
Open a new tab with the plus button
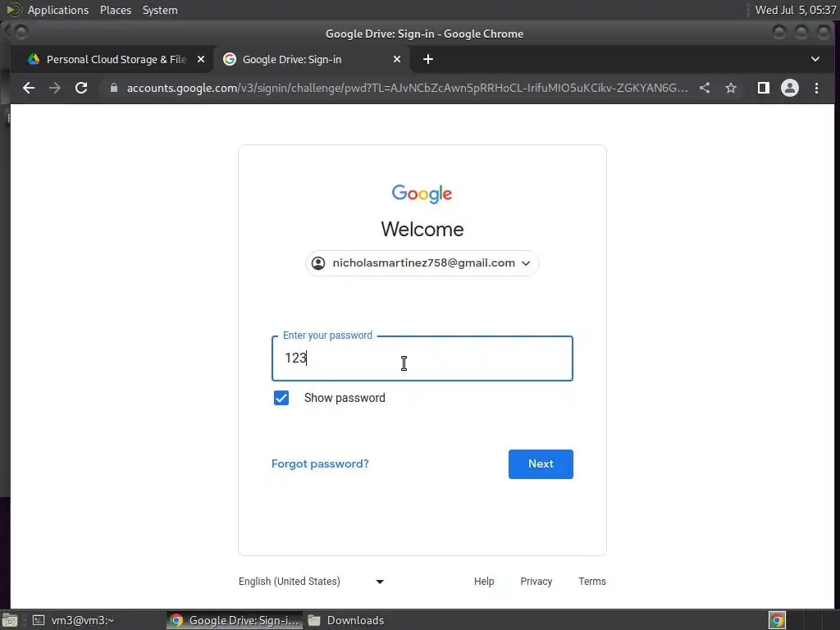pyautogui.click(x=428, y=59)
